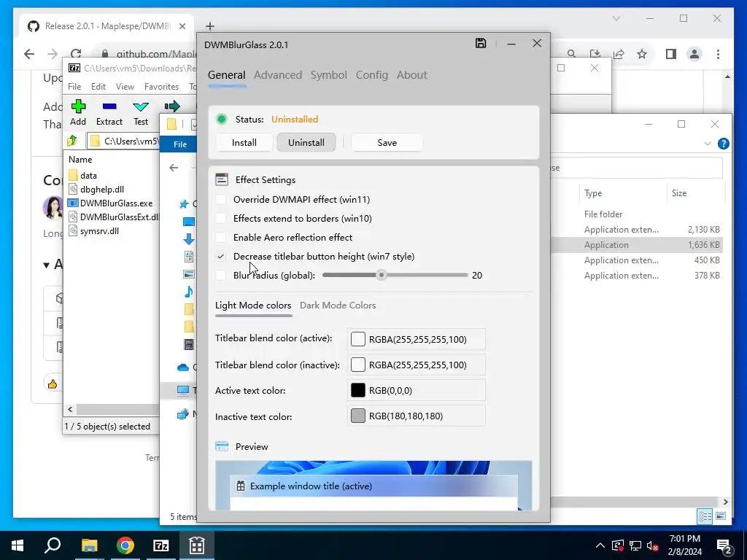Click the Copy arrow icon in 7-Zip toolbar
Viewport: 747px width, 560px height.
point(172,106)
